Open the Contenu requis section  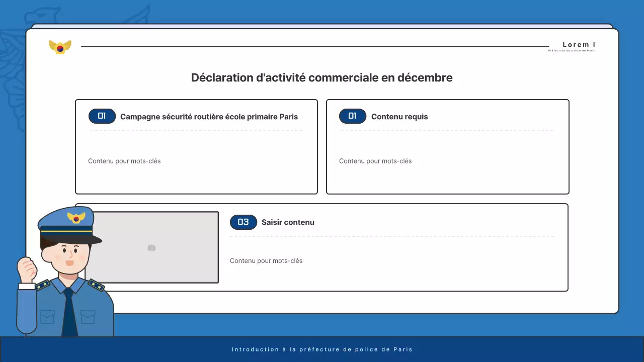pyautogui.click(x=399, y=116)
